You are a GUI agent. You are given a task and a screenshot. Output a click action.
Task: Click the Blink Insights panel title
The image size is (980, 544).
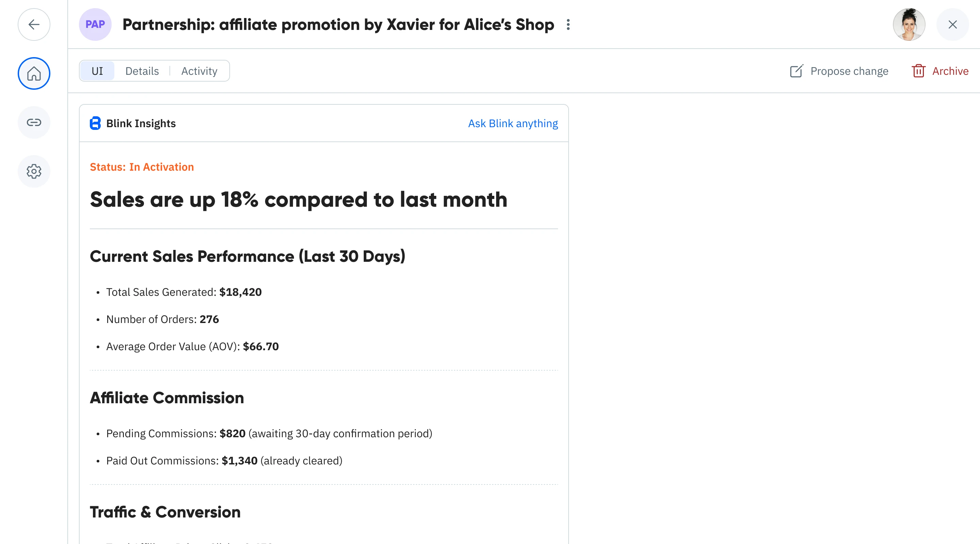141,123
